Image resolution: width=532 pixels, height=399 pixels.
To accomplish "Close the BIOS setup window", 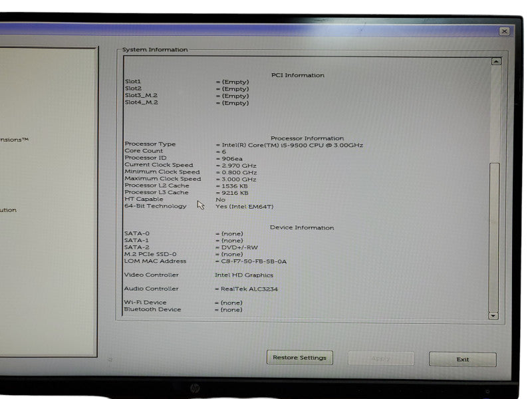I will pyautogui.click(x=505, y=31).
